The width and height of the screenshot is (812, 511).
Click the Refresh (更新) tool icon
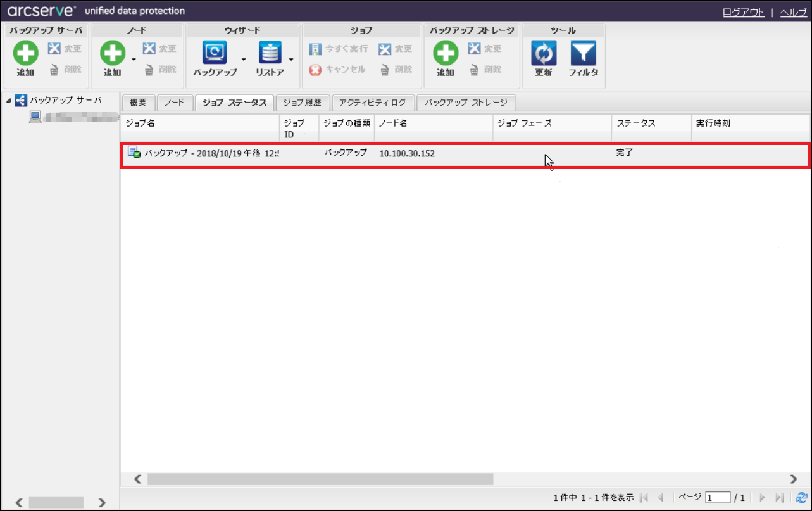pos(544,54)
